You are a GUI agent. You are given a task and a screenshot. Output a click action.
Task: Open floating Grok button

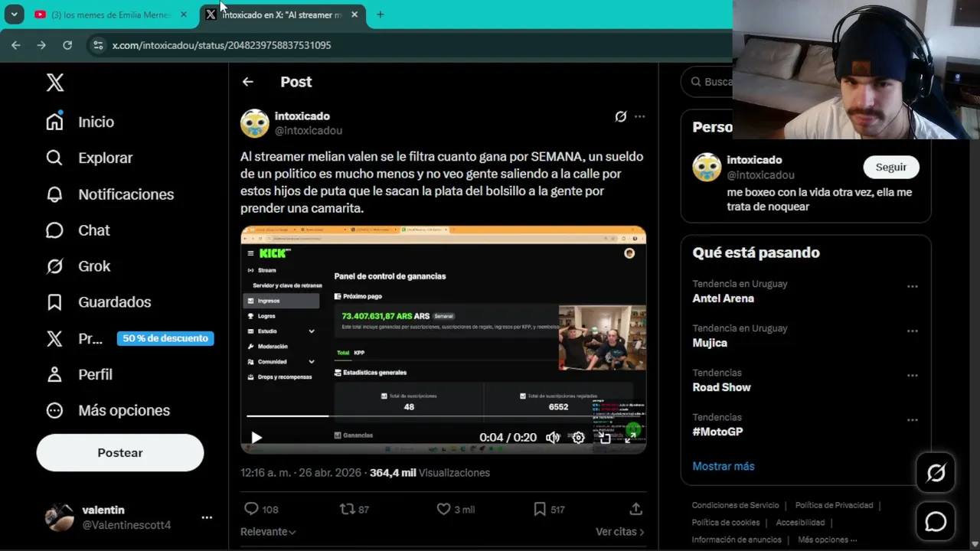point(936,473)
